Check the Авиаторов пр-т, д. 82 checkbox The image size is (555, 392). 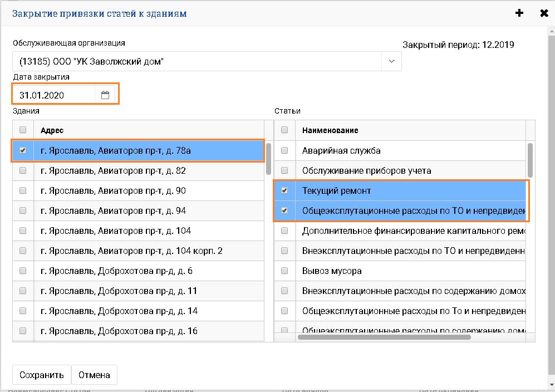tap(23, 170)
